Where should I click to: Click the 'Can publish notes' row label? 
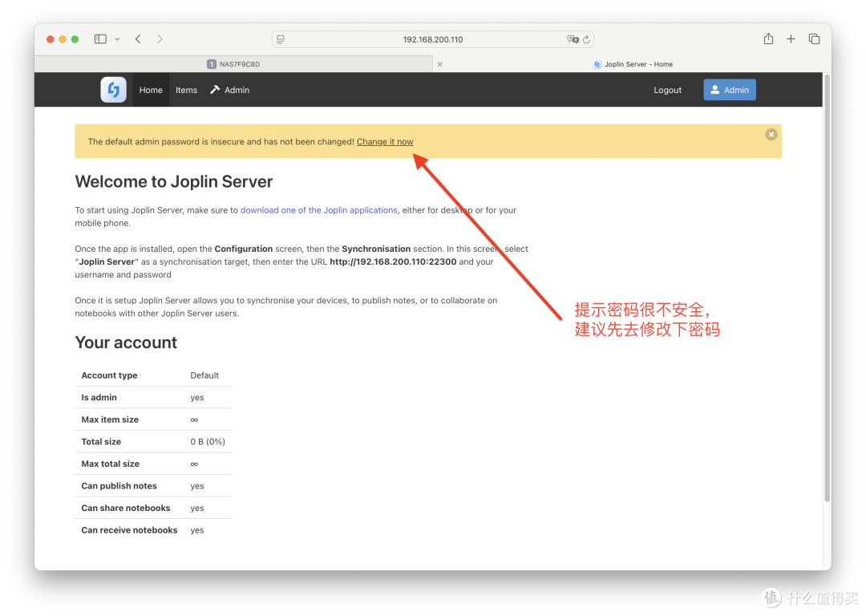pyautogui.click(x=119, y=485)
